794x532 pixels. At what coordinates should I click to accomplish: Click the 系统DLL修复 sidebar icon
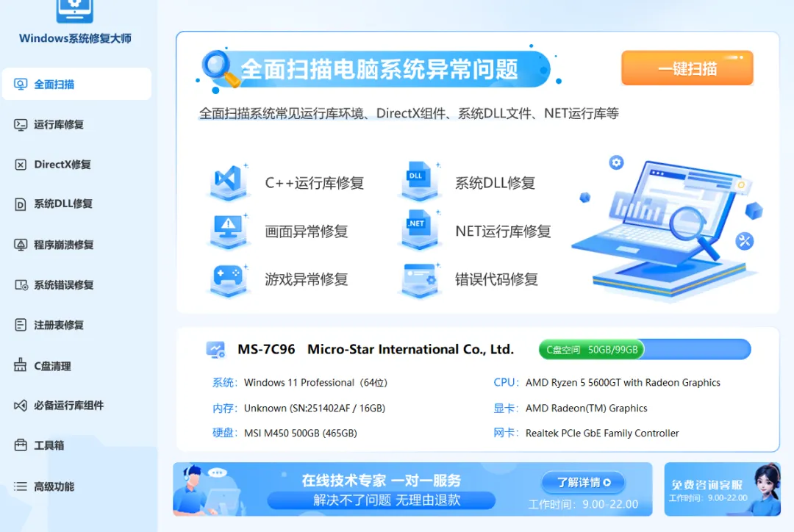(21, 204)
